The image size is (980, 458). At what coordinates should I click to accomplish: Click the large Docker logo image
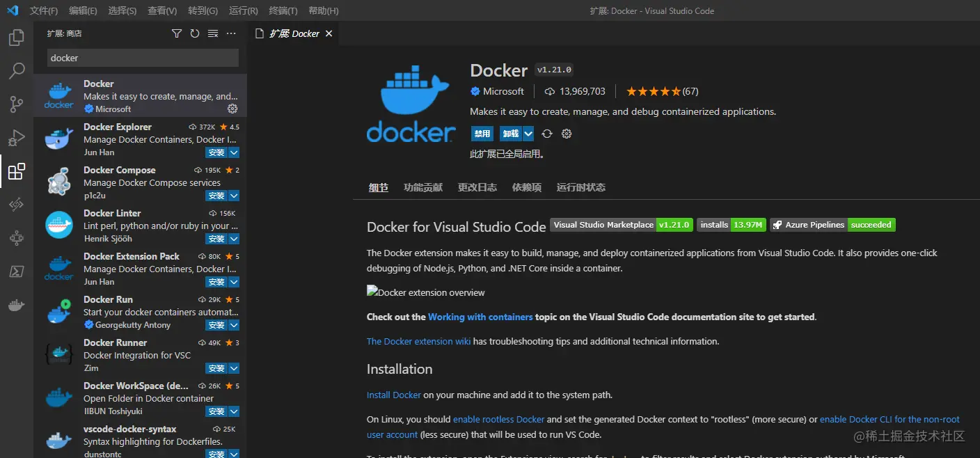[411, 104]
